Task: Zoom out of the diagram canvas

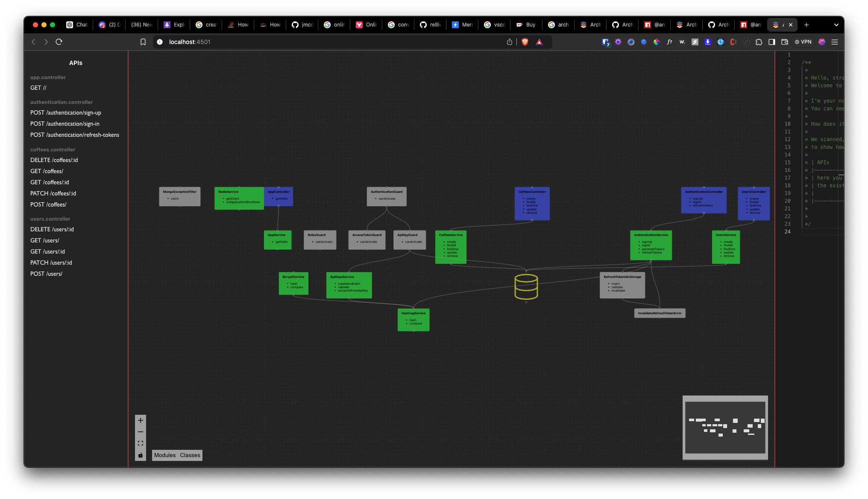Action: point(141,432)
